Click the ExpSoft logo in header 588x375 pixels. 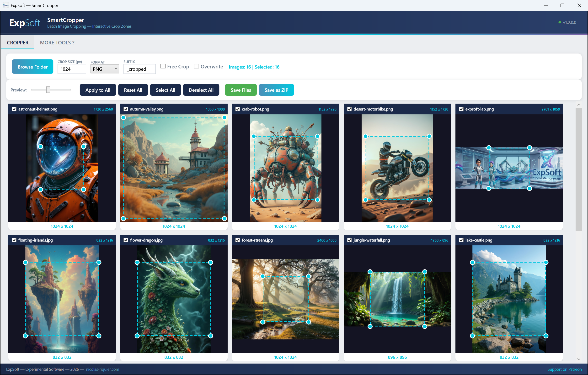click(25, 23)
